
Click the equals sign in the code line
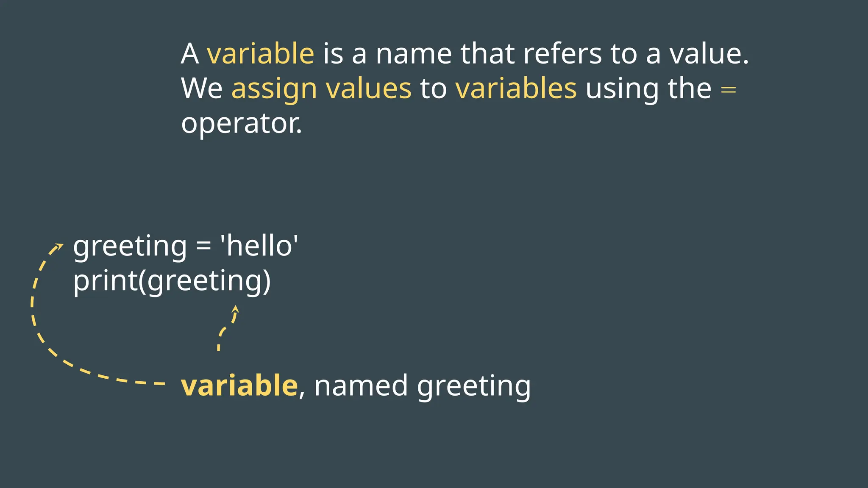[203, 247]
